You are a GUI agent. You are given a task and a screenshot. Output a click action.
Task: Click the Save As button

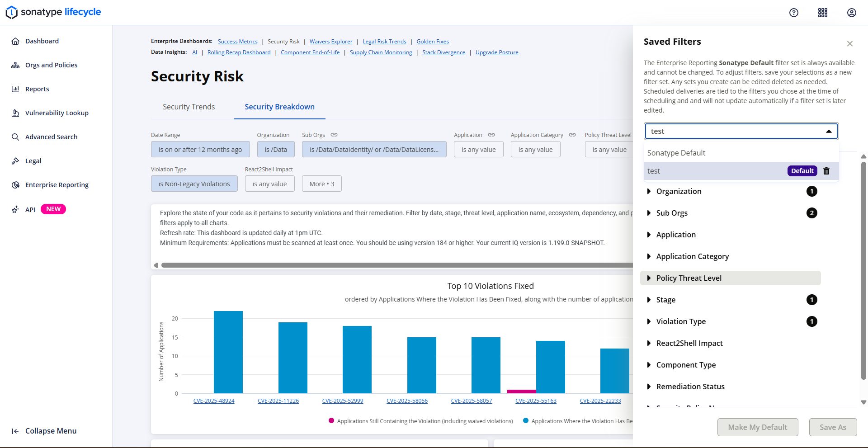coord(833,427)
